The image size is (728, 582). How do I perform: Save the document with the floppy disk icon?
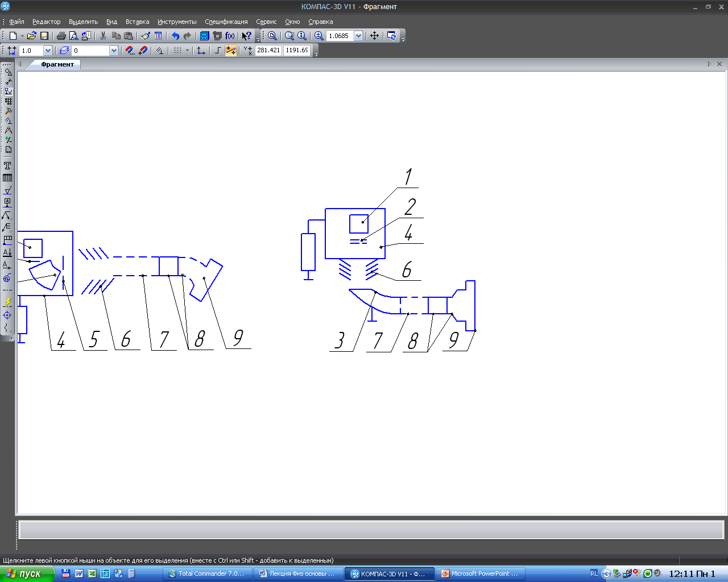[x=44, y=36]
